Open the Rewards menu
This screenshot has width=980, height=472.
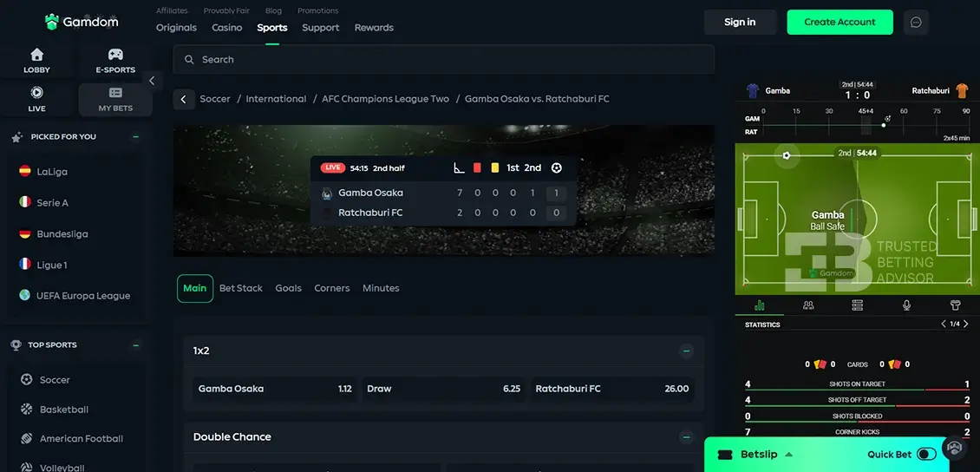(374, 28)
